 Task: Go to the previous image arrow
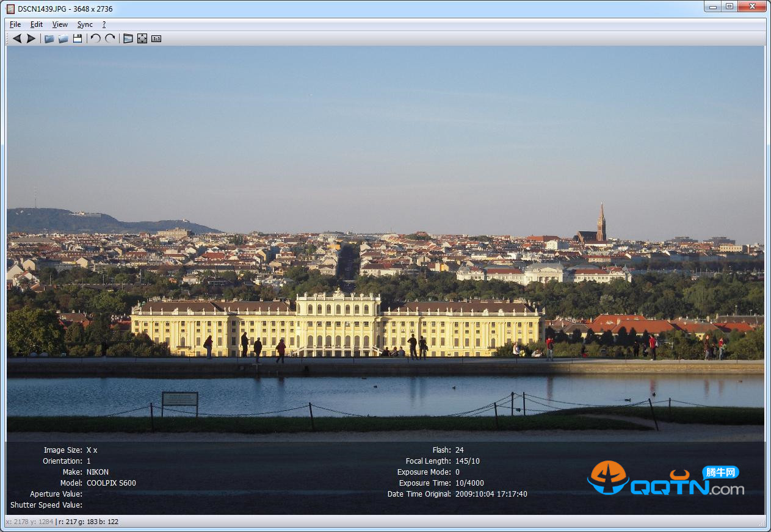[16, 38]
